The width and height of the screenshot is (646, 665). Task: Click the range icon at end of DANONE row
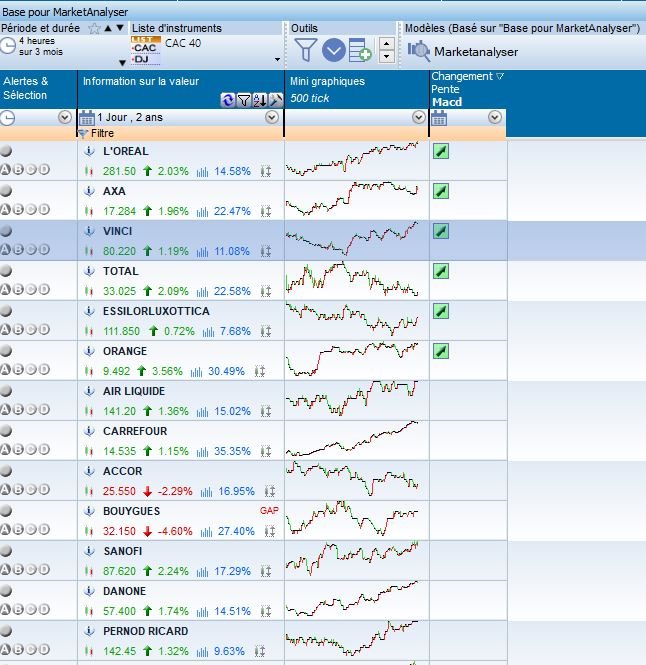pos(266,611)
